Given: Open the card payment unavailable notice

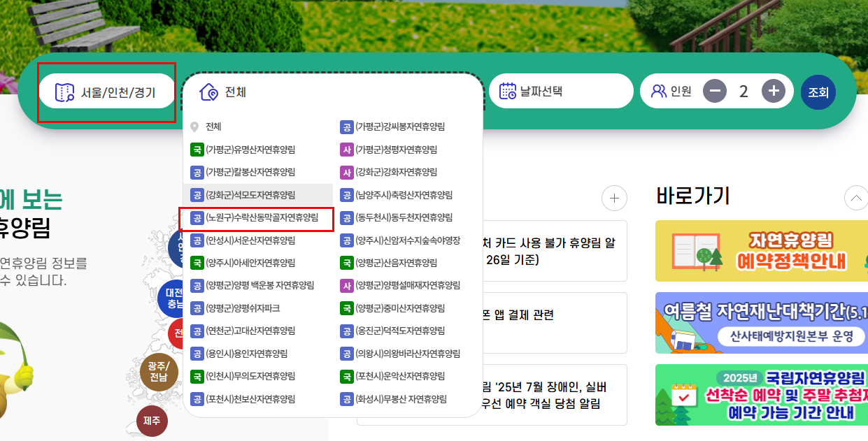Looking at the screenshot, I should tap(555, 252).
